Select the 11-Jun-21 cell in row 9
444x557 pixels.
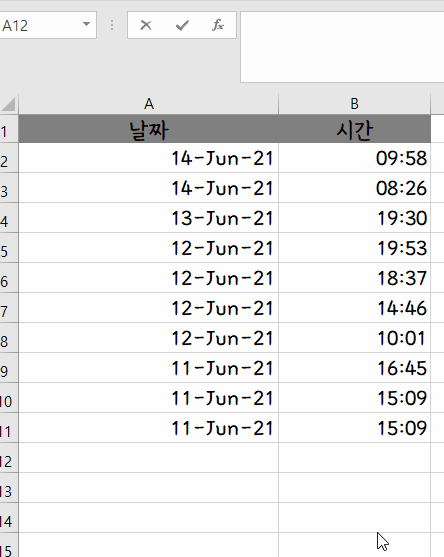[x=148, y=368]
